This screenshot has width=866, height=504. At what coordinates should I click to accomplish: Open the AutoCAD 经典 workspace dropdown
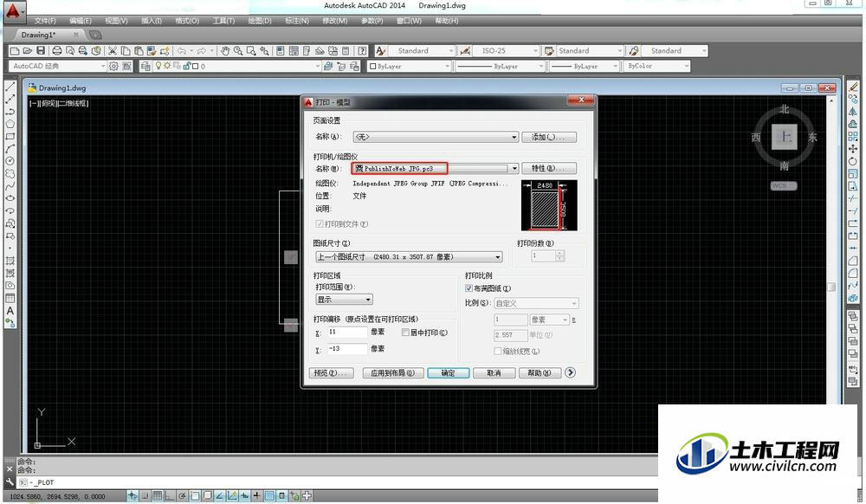tap(57, 66)
